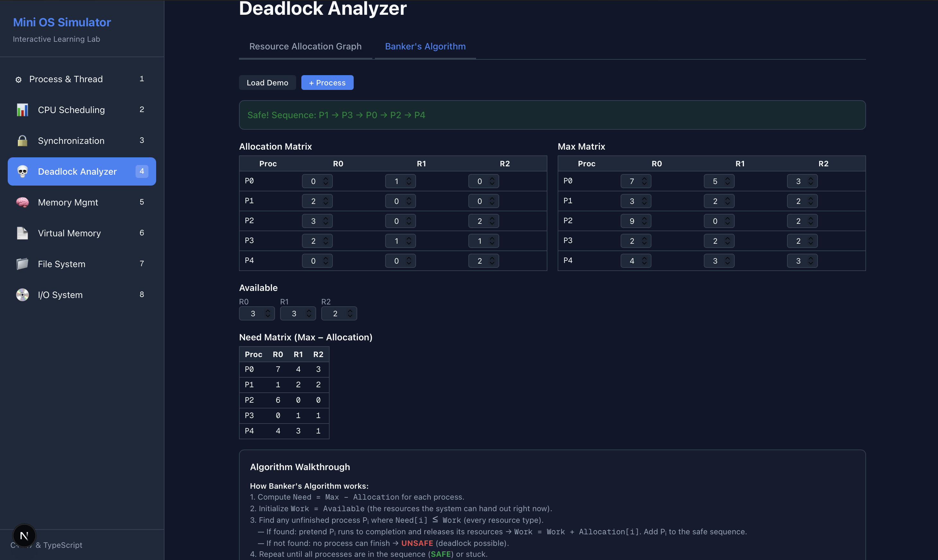The width and height of the screenshot is (938, 560).
Task: Click the P3 R1 Max Matrix input
Action: point(715,241)
